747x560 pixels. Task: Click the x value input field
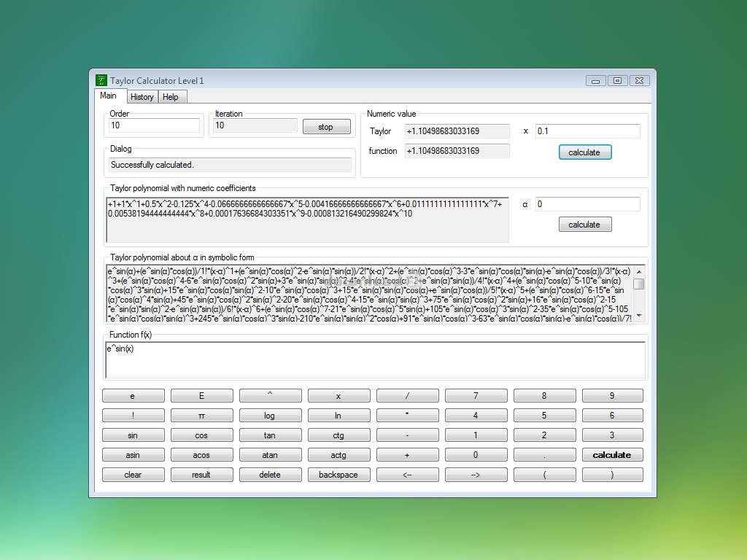coord(587,131)
